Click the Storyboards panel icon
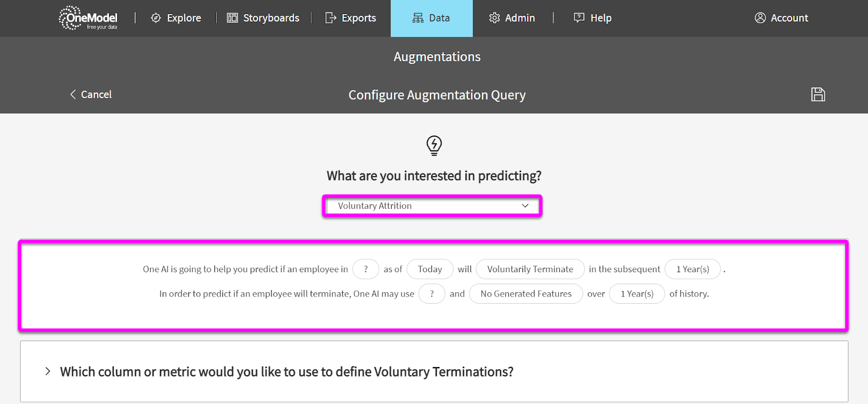 coord(232,18)
